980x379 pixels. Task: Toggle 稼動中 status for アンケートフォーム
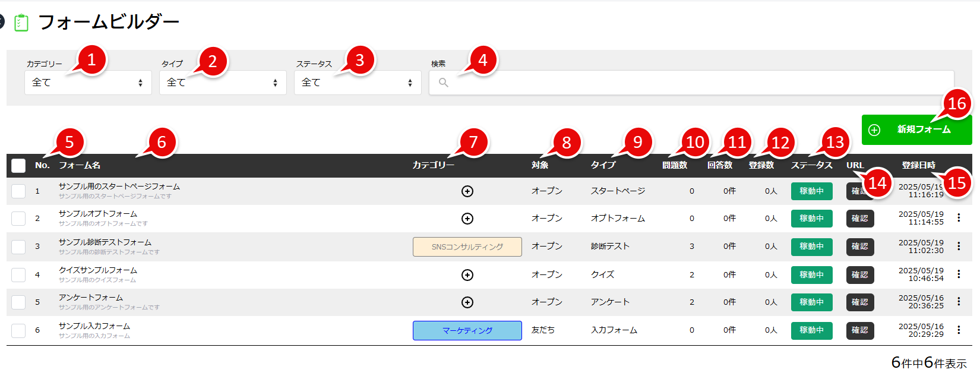click(811, 302)
